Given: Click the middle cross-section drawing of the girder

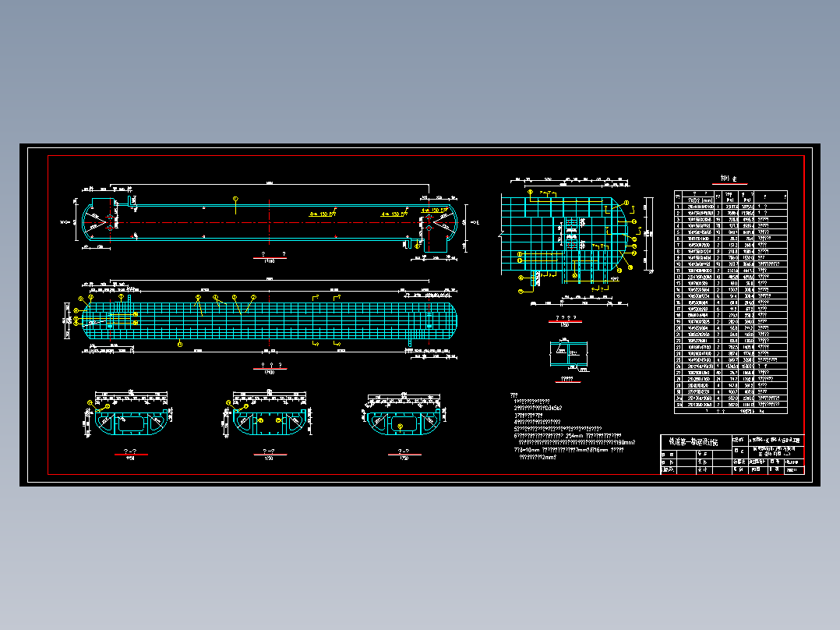Looking at the screenshot, I should 269,422.
